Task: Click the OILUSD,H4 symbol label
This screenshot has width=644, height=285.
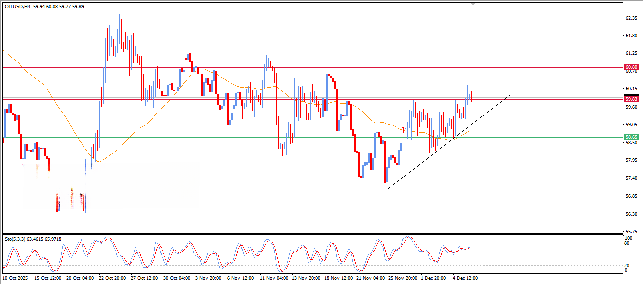Action: pyautogui.click(x=18, y=6)
